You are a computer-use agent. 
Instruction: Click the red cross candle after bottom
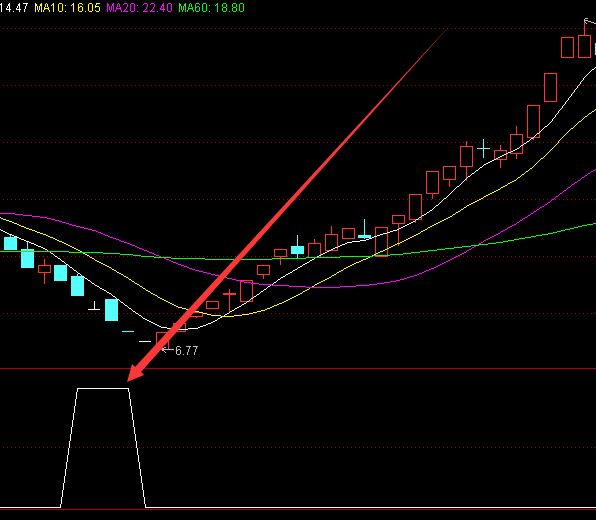[x=229, y=300]
